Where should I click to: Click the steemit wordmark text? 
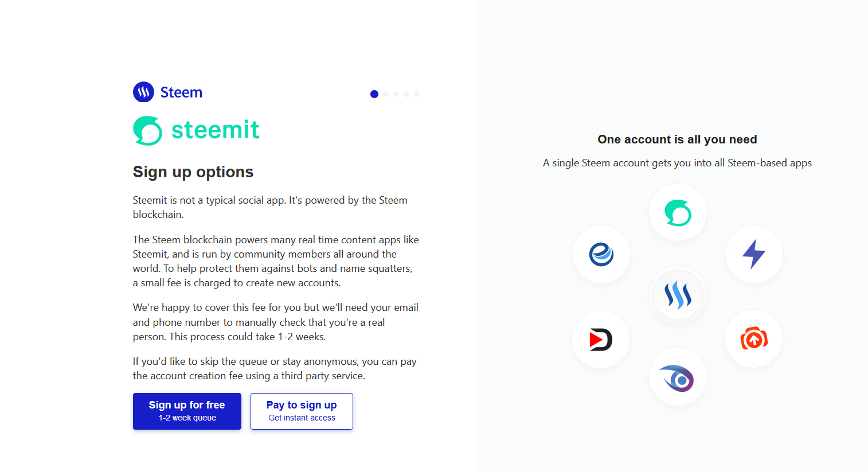(x=216, y=130)
